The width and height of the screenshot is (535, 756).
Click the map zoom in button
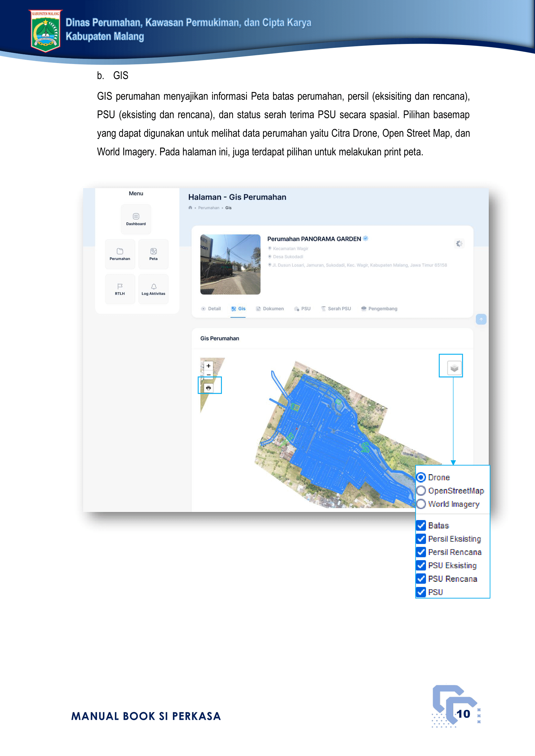pos(209,366)
